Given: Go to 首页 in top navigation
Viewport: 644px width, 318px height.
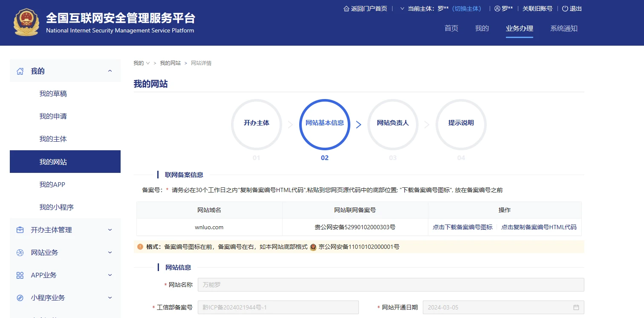Looking at the screenshot, I should (451, 29).
